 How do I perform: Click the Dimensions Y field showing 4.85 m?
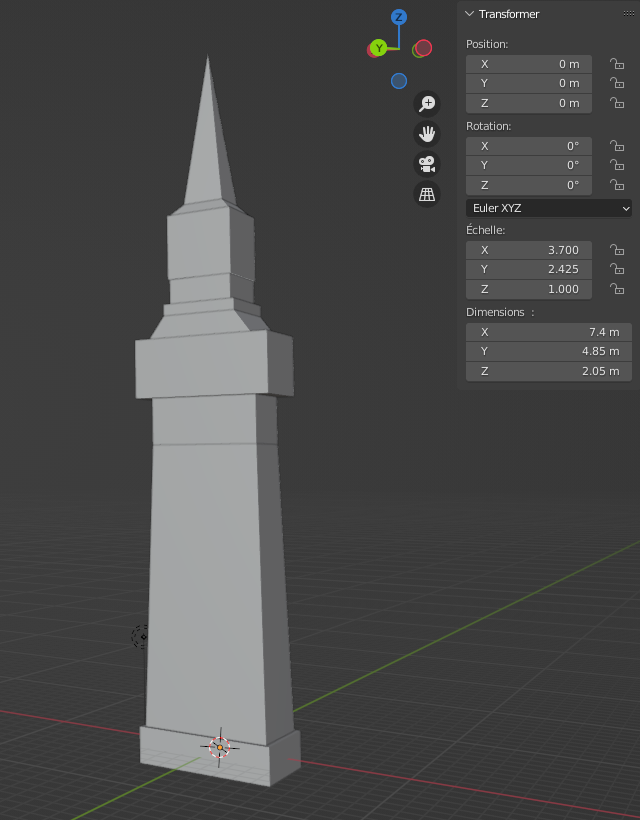[548, 352]
